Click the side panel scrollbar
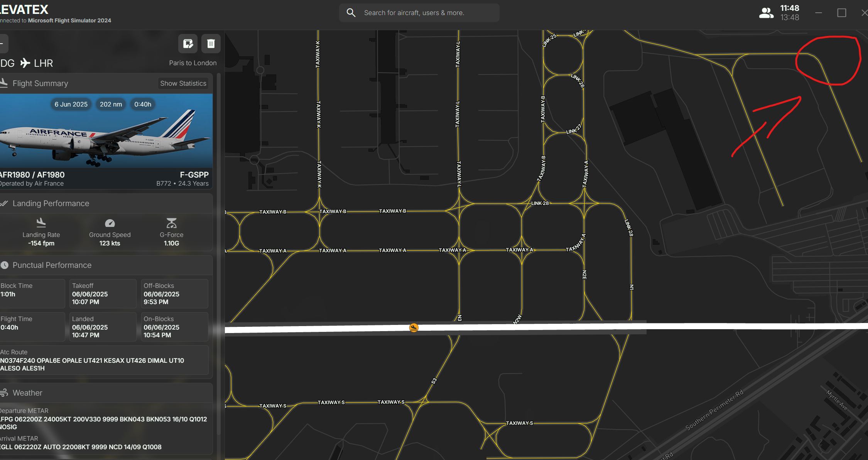This screenshot has height=460, width=868. click(218, 255)
